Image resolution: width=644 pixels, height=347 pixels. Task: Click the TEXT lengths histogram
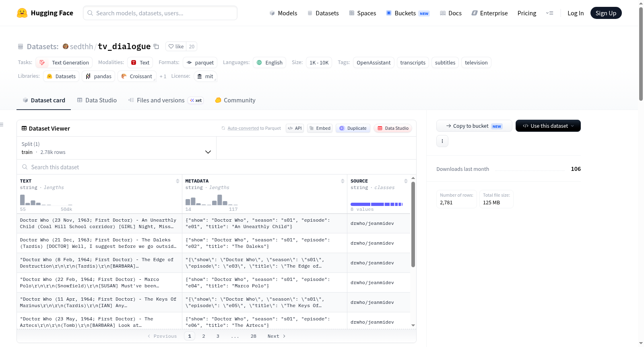pos(46,199)
